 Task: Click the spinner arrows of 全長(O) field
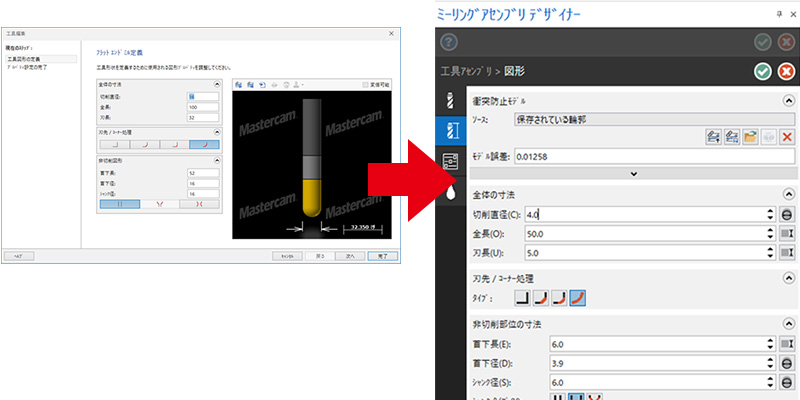(x=769, y=233)
